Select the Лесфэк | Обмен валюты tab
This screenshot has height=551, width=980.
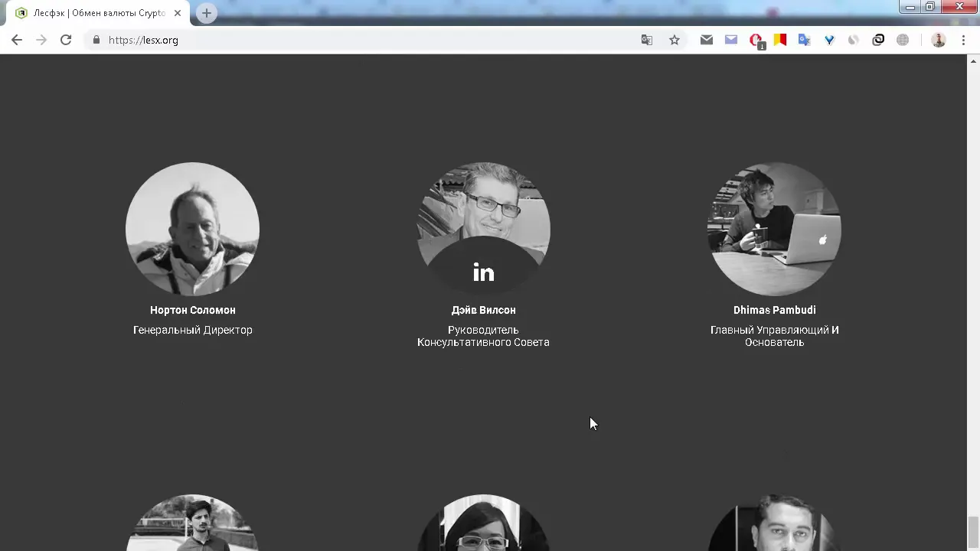pyautogui.click(x=100, y=13)
